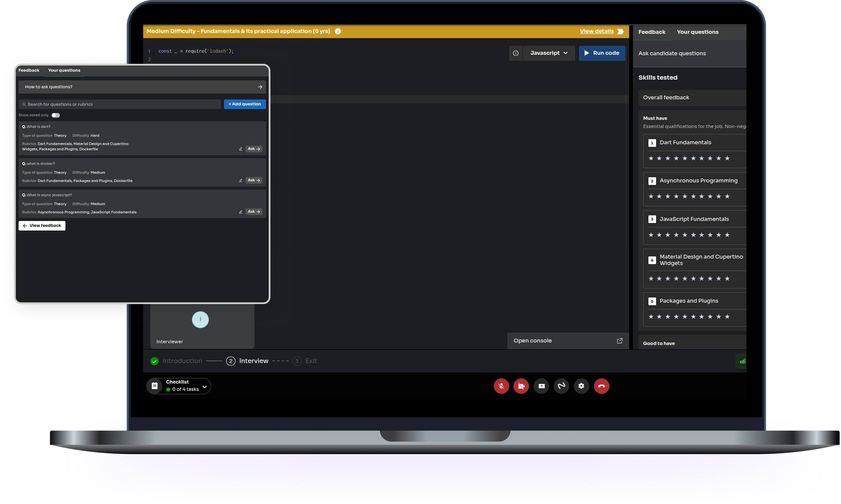Click the Checklist clipboard icon
The width and height of the screenshot is (841, 504).
(x=155, y=386)
